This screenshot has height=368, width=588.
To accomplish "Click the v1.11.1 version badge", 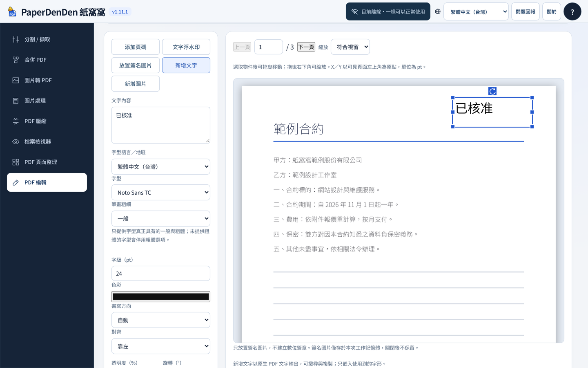I will pyautogui.click(x=120, y=12).
